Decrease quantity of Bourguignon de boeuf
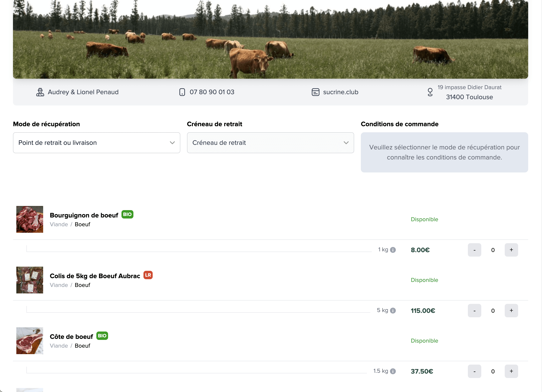The image size is (542, 392). tap(474, 250)
